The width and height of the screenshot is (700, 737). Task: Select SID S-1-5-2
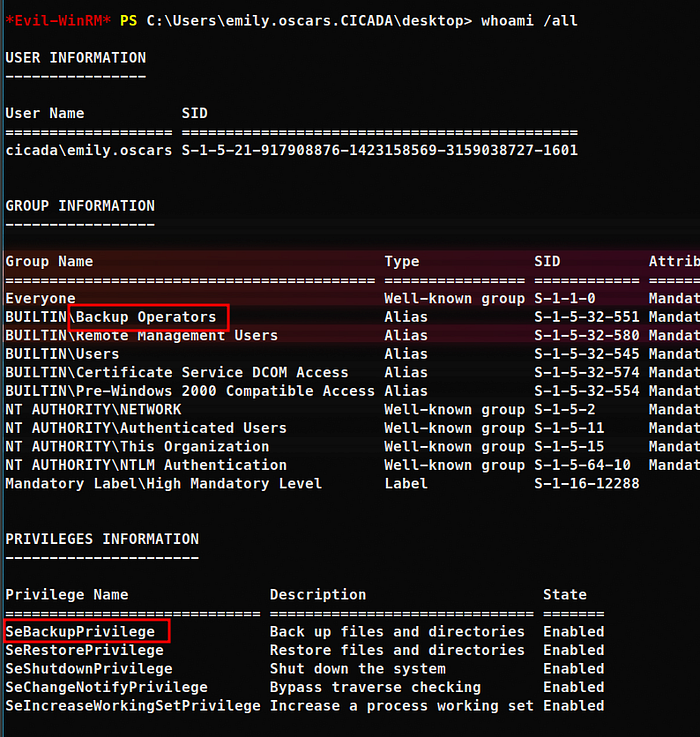tap(565, 409)
